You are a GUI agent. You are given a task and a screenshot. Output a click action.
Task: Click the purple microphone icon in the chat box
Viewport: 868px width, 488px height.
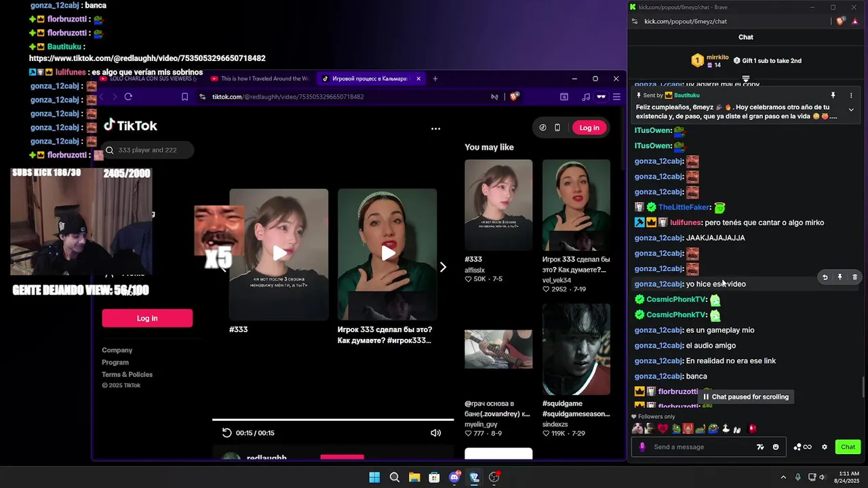[642, 447]
